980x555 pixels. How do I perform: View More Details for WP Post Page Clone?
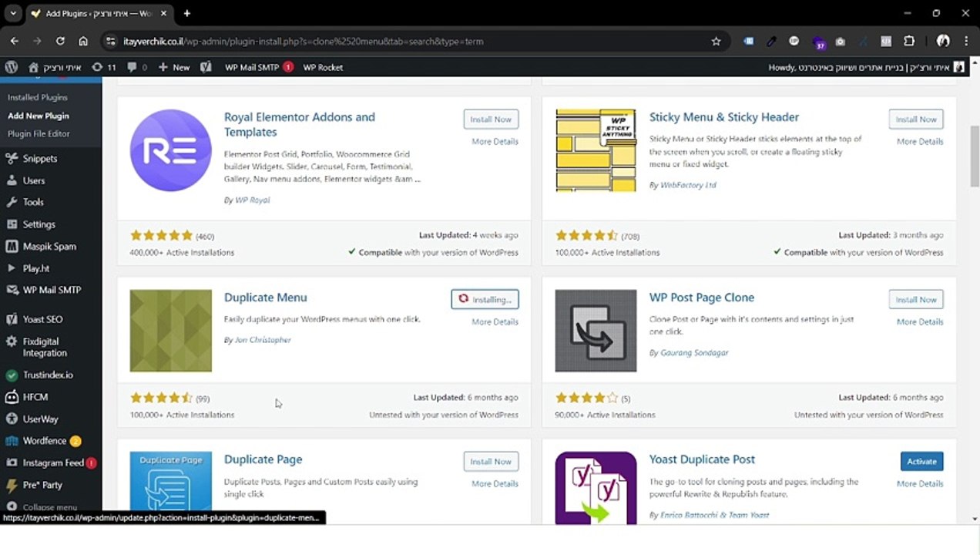coord(920,321)
